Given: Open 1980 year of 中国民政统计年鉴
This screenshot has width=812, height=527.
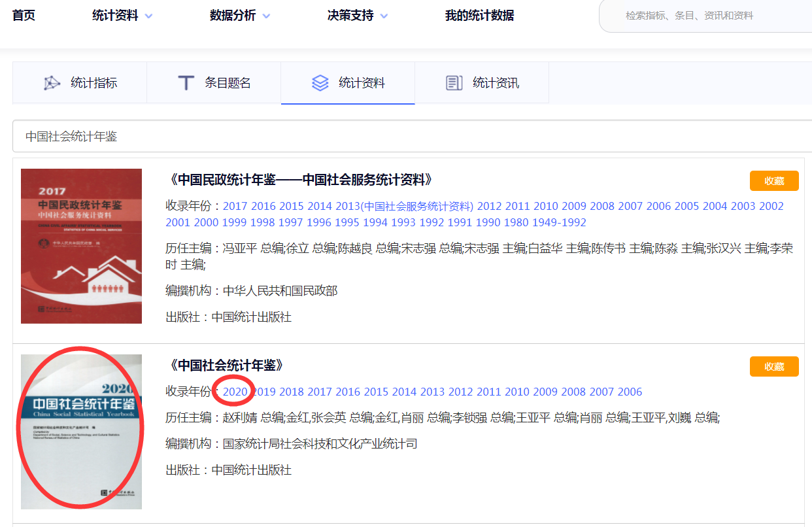Looking at the screenshot, I should pos(516,222).
